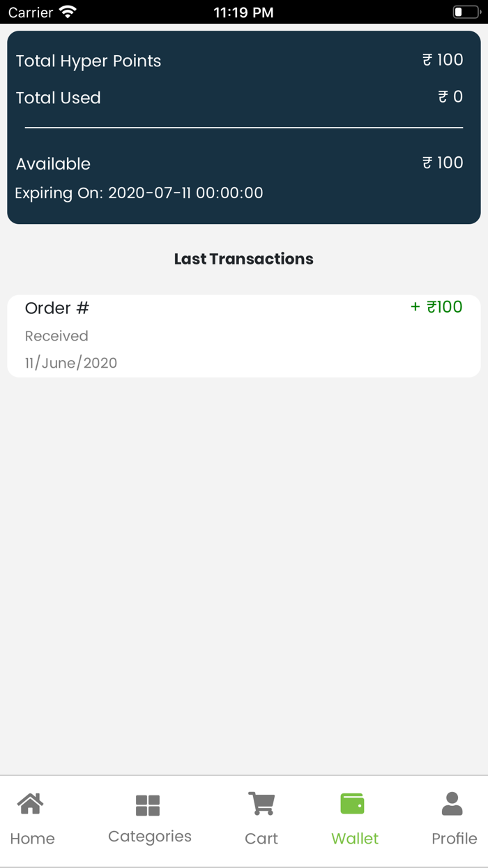Switch to the Categories tab label
Screen dimensions: 488x868
(x=150, y=837)
